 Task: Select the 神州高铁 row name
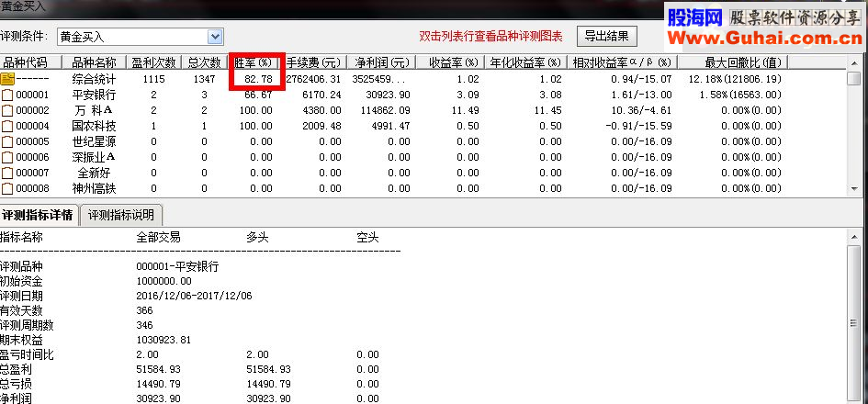click(x=94, y=188)
